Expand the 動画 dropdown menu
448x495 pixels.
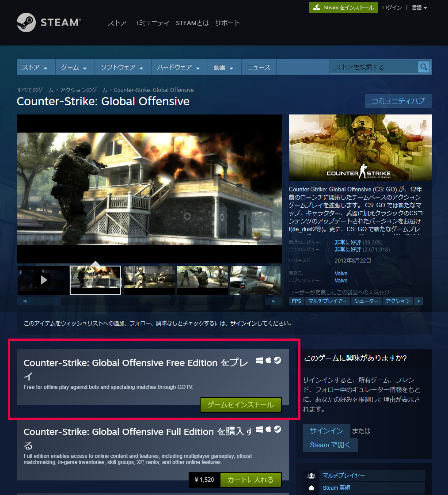coord(224,67)
